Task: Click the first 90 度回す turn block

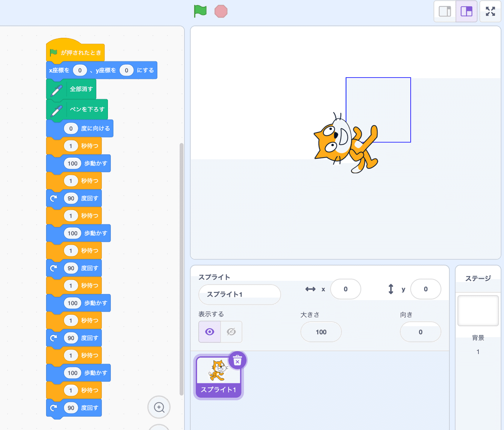Action: 74,198
